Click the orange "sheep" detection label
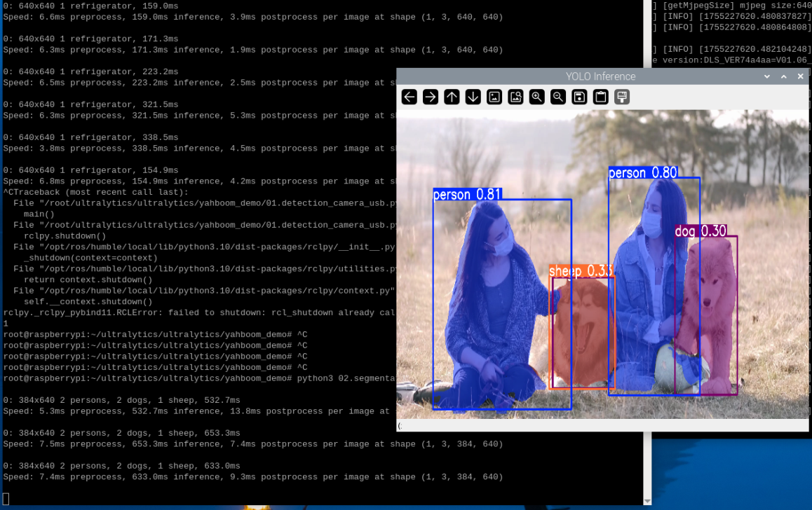 [581, 271]
